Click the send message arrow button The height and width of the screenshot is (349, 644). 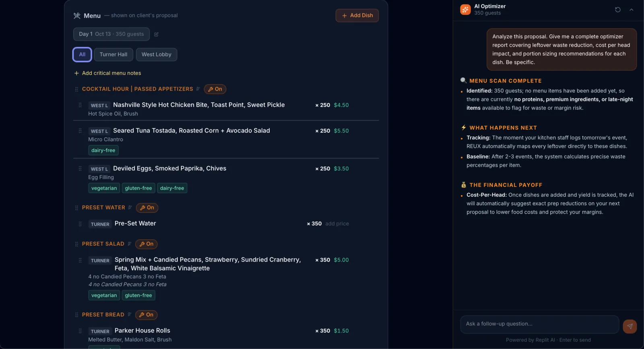[630, 326]
